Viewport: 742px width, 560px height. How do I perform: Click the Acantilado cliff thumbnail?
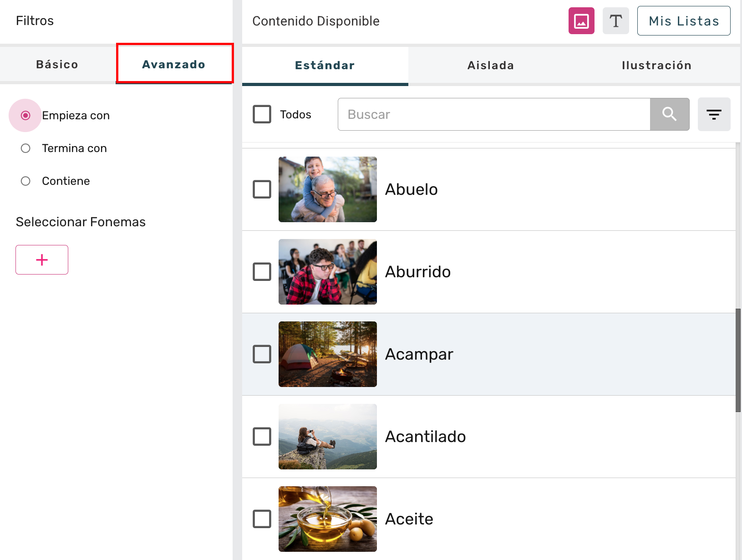pos(328,437)
